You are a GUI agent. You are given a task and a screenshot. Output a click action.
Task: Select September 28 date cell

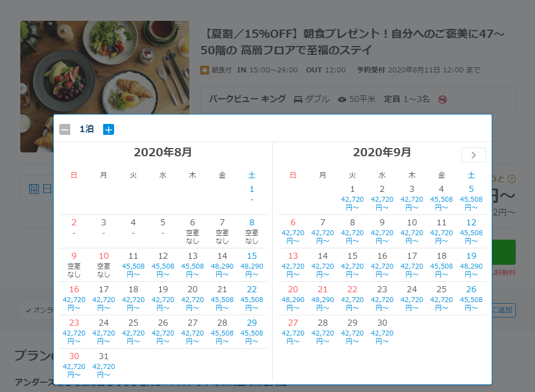pyautogui.click(x=323, y=332)
